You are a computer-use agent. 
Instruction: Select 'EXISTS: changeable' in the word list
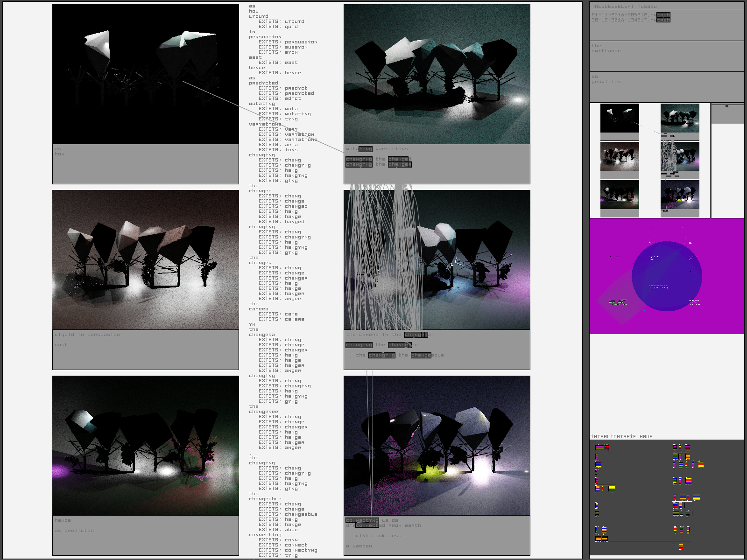coord(288,514)
